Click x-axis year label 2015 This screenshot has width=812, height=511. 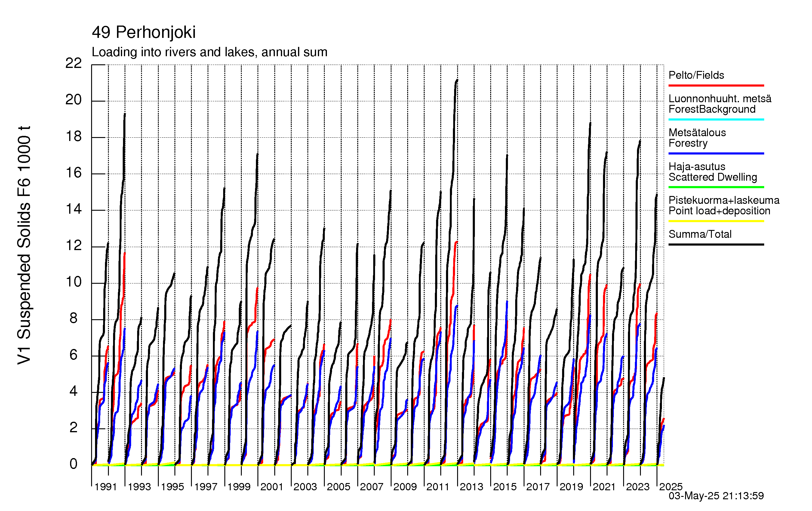[x=505, y=487]
